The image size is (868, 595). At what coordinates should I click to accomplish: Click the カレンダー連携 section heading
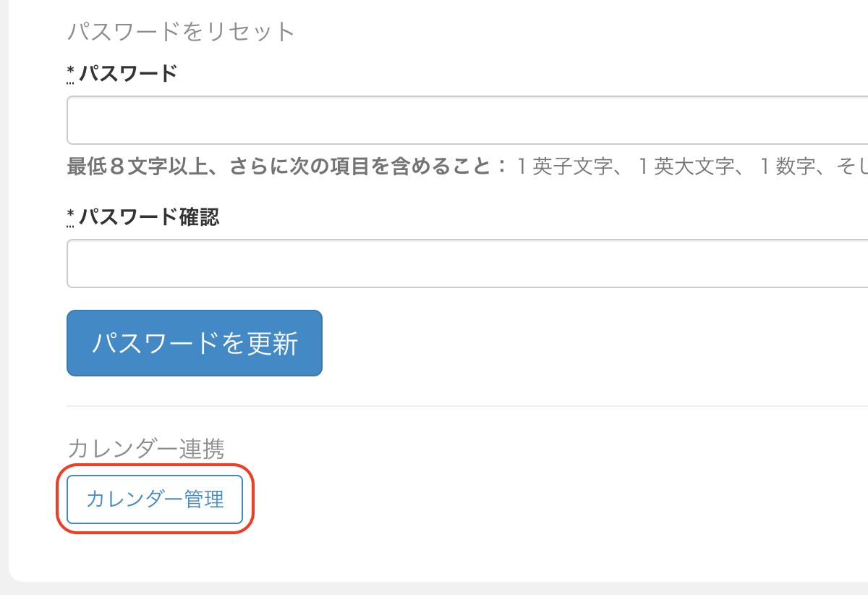(x=145, y=448)
